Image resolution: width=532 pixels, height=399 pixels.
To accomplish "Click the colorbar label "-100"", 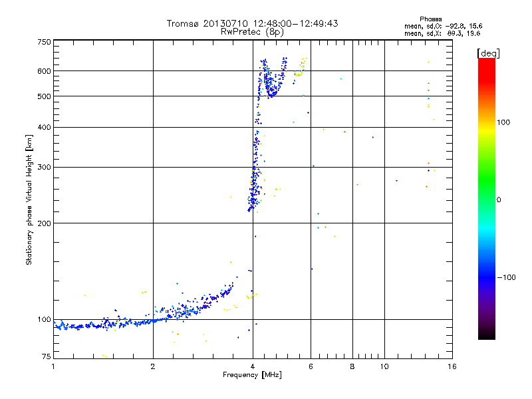I will click(x=506, y=277).
